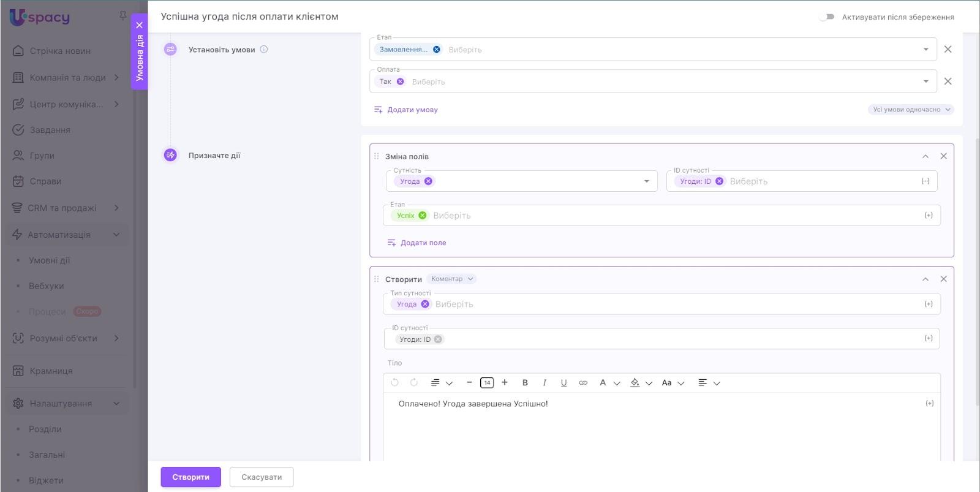Viewport: 980px width, 492px height.
Task: Remove the Успіх chip from Етап
Action: [x=423, y=215]
